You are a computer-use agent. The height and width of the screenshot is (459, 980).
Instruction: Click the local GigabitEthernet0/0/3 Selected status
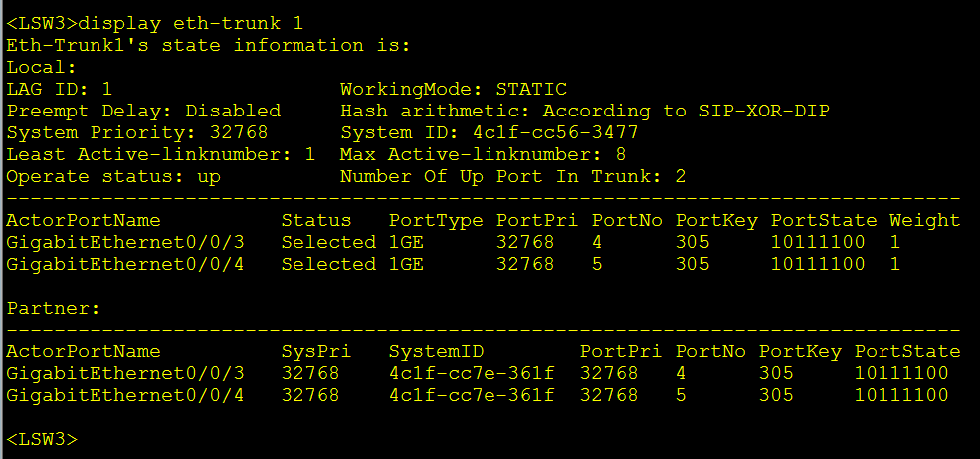328,242
